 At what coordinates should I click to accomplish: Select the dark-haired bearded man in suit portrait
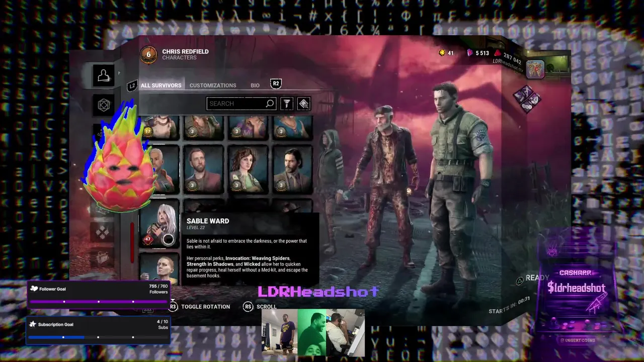pyautogui.click(x=293, y=169)
